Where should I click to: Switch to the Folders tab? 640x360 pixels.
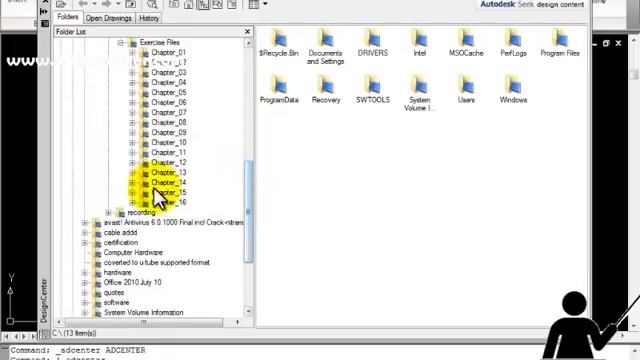point(68,17)
